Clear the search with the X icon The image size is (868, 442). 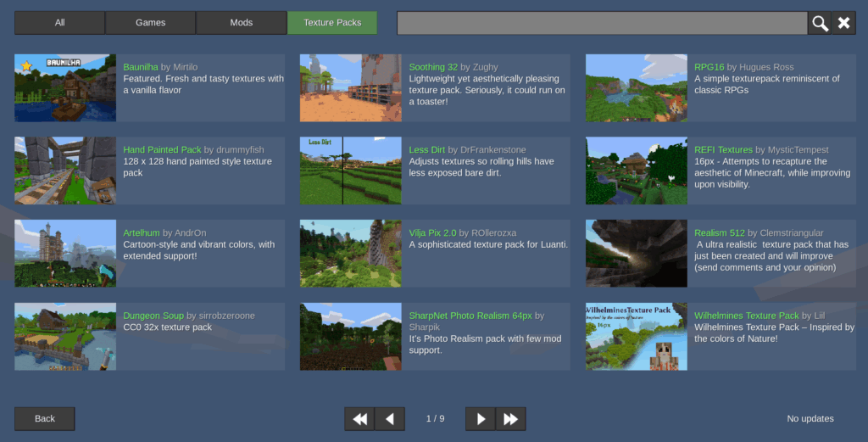843,24
